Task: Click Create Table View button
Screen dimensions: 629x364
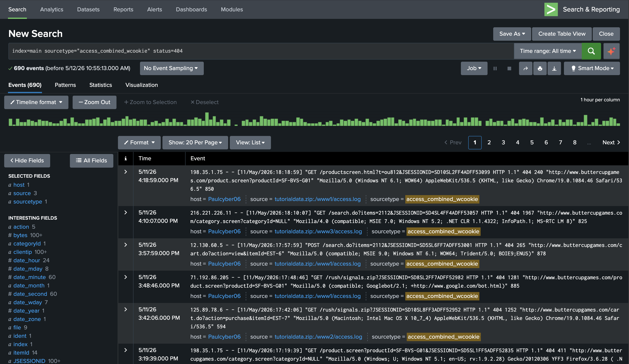Action: pos(562,34)
